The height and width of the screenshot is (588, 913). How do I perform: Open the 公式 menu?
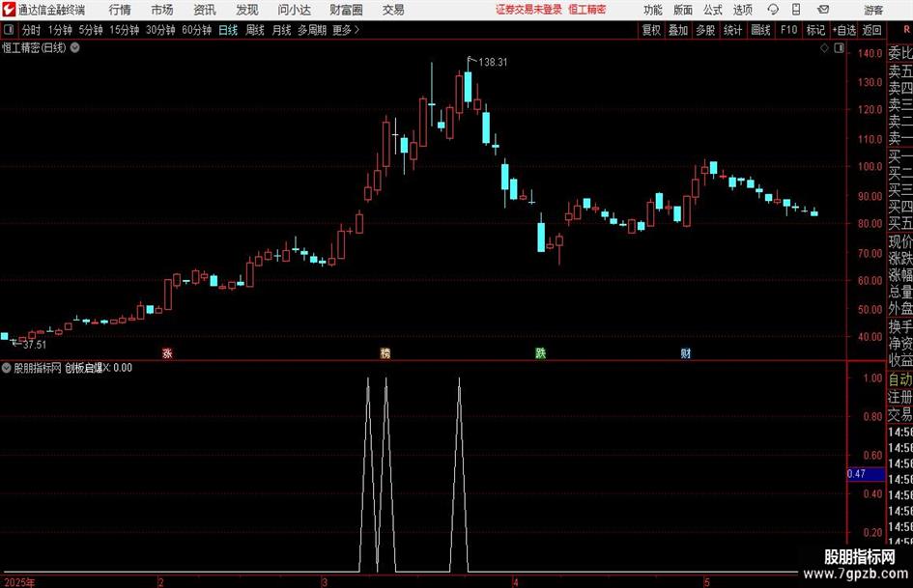[x=713, y=10]
